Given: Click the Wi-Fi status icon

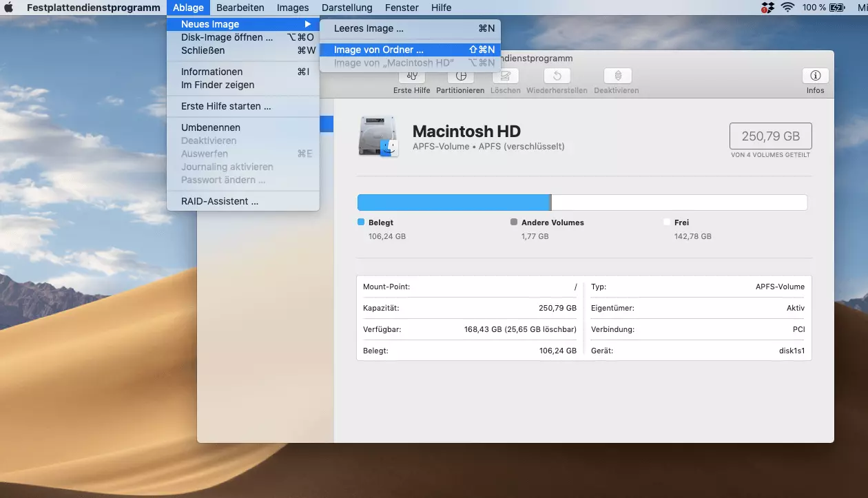Looking at the screenshot, I should 787,8.
